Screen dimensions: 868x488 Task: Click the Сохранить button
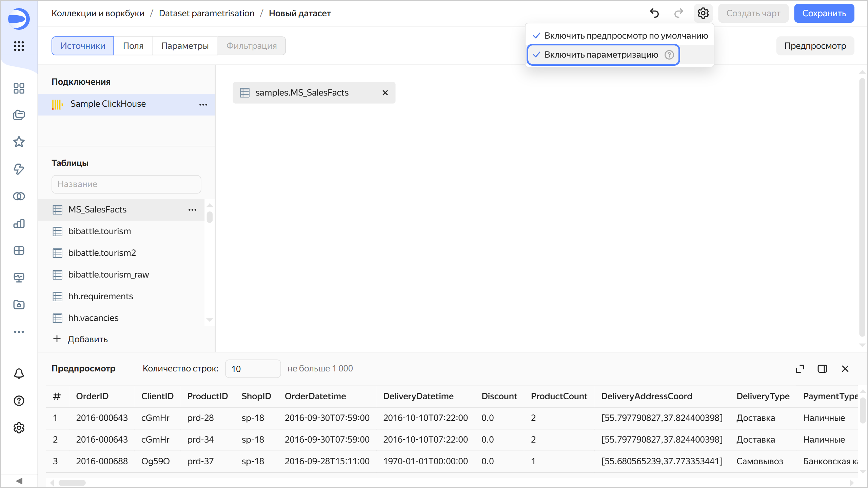pos(824,13)
